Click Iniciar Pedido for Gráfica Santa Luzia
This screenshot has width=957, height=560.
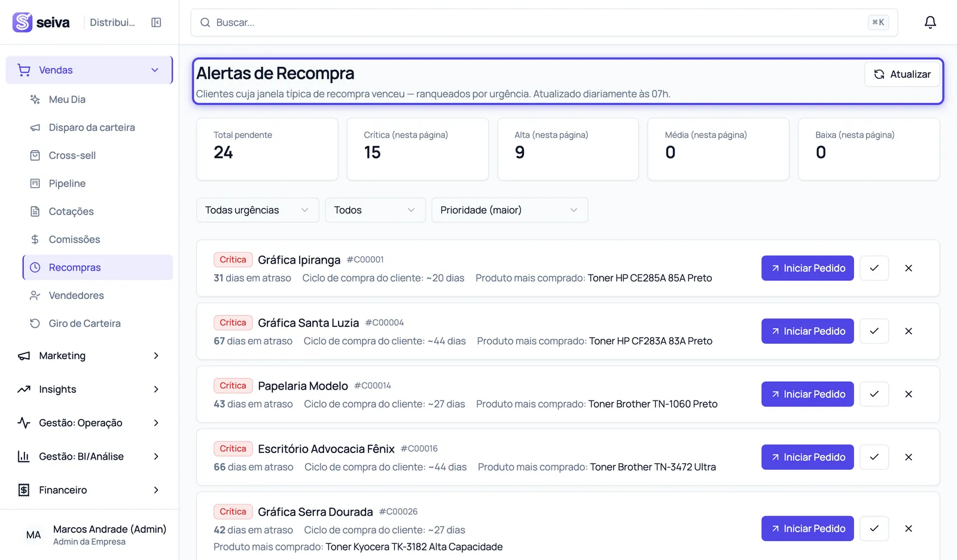[x=807, y=331]
